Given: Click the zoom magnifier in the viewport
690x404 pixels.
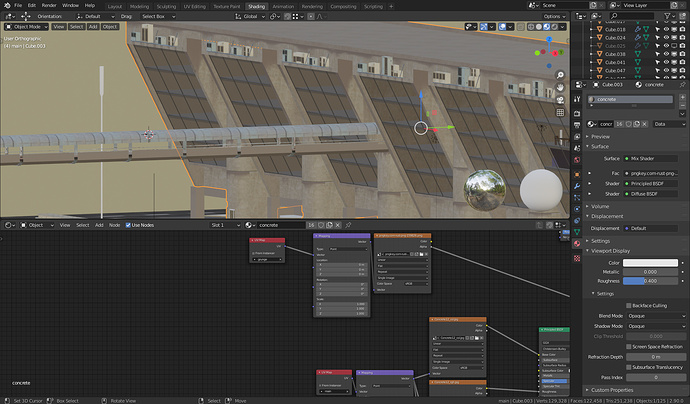Looking at the screenshot, I should click(x=560, y=75).
